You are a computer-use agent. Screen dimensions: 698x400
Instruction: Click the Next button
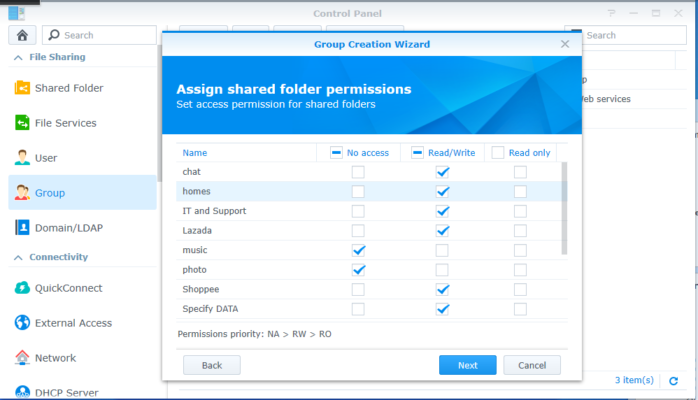[x=467, y=365]
